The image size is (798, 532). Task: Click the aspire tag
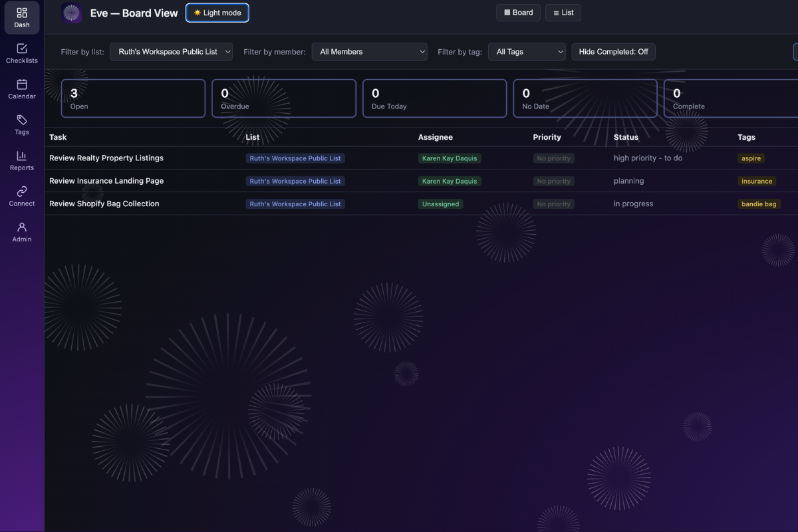pyautogui.click(x=751, y=158)
